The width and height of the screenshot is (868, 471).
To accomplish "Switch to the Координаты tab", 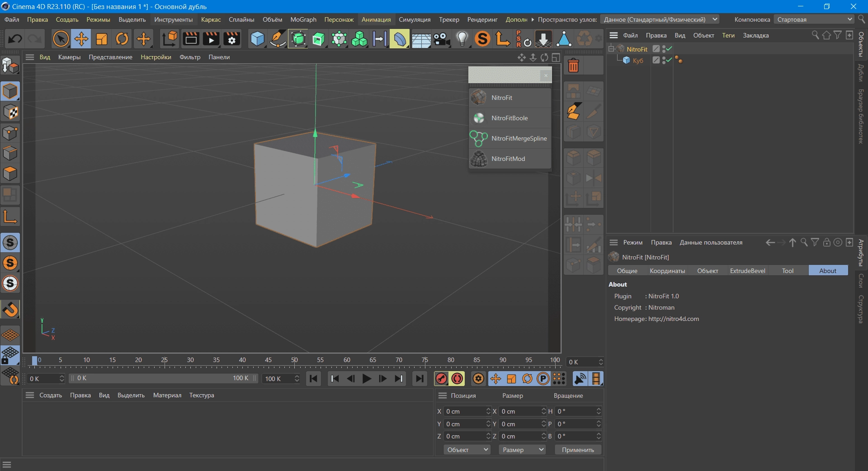I will pos(667,271).
